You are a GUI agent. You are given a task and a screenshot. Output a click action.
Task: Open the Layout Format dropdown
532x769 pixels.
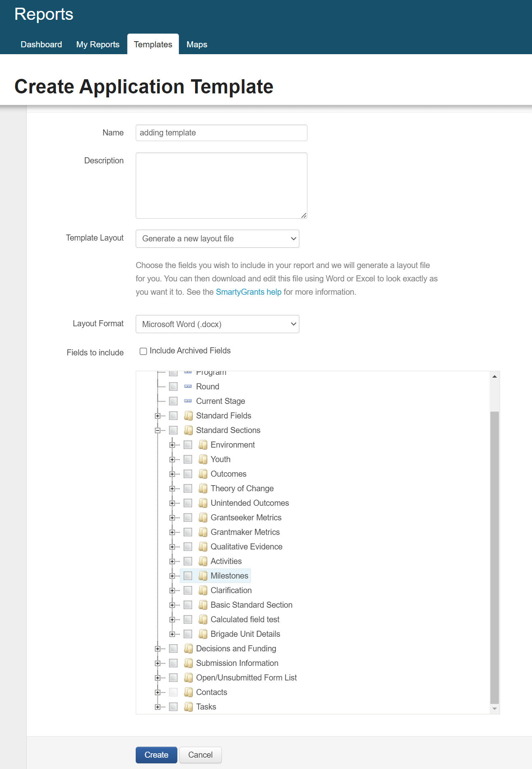(217, 324)
